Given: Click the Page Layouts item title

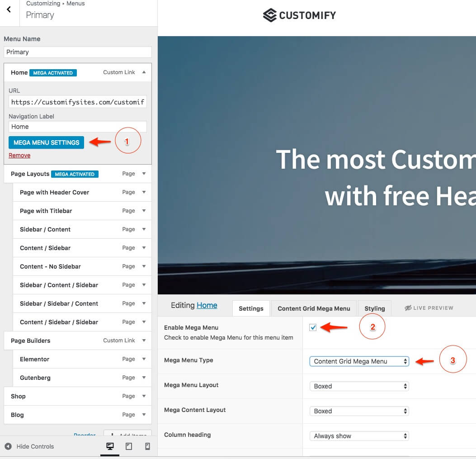Looking at the screenshot, I should point(30,174).
